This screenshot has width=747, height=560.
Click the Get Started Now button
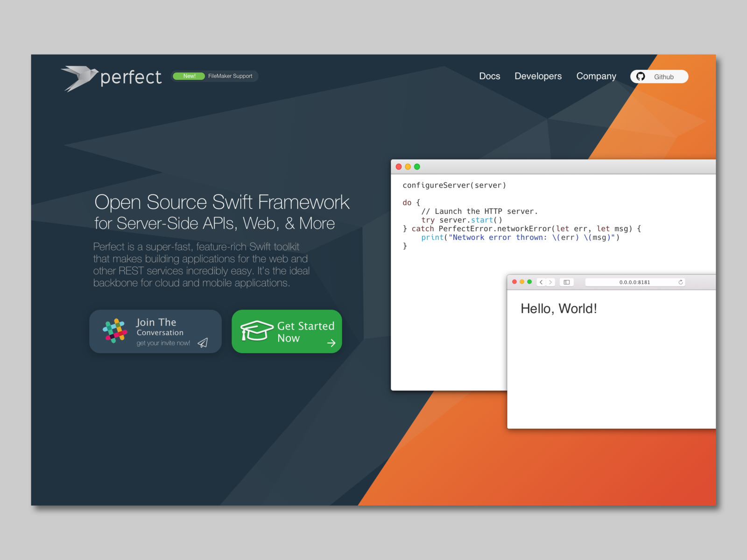click(x=286, y=331)
